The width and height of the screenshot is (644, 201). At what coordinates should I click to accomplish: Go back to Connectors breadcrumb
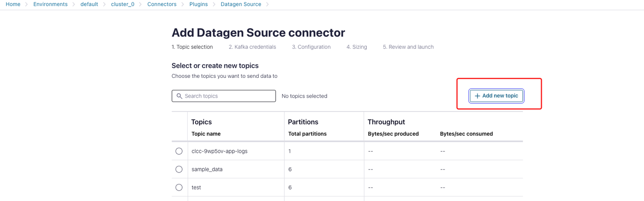(x=162, y=4)
